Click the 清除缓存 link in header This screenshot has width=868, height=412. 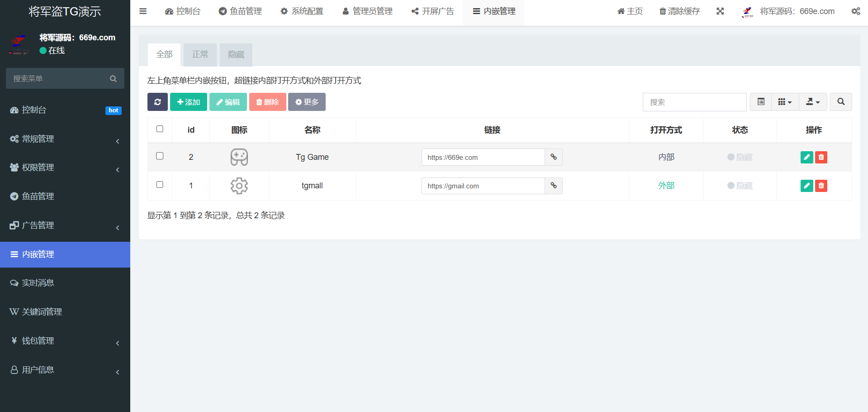pyautogui.click(x=679, y=11)
